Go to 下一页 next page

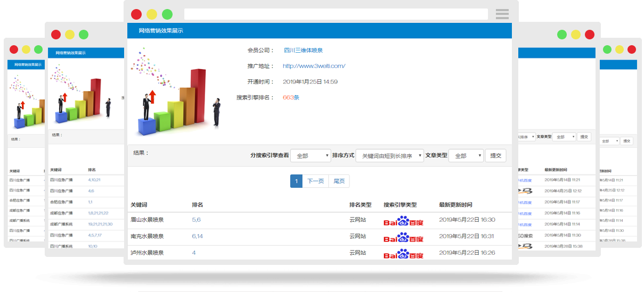[315, 181]
